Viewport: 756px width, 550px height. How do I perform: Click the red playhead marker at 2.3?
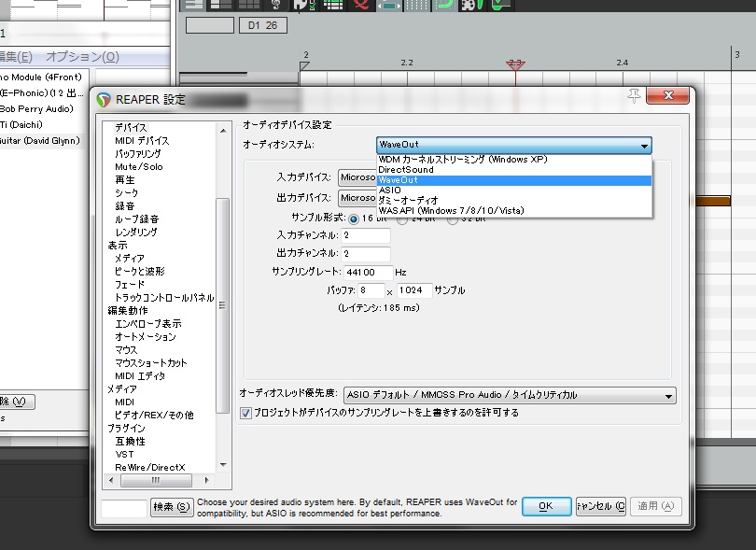point(515,64)
